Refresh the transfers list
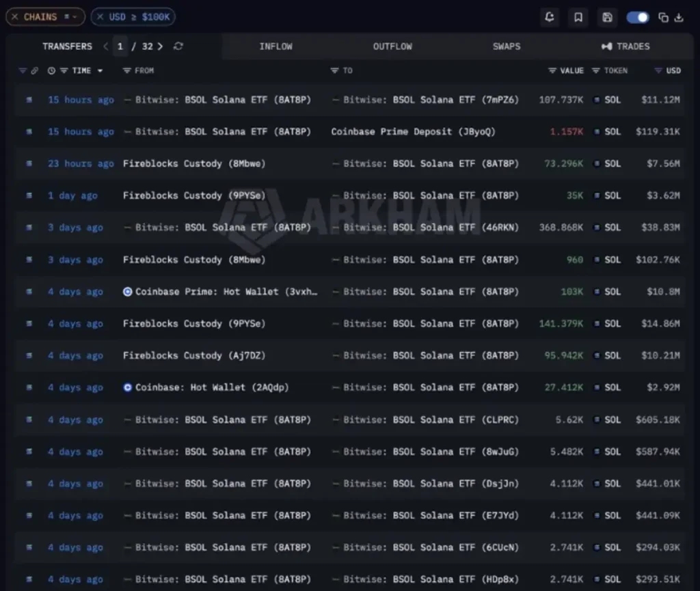Image resolution: width=700 pixels, height=591 pixels. [178, 46]
